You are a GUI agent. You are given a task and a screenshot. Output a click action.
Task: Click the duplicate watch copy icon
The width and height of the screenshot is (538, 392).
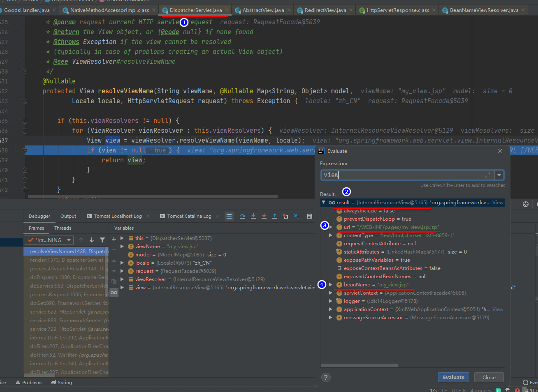tap(114, 281)
